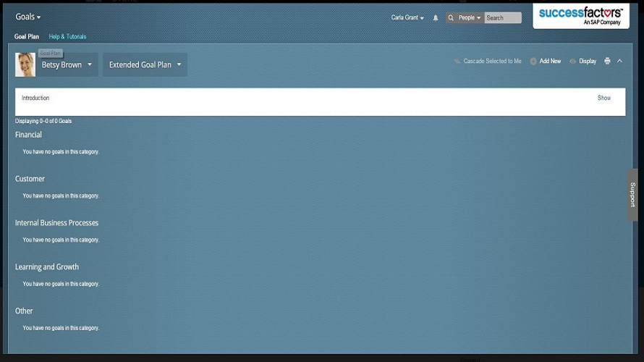This screenshot has height=362, width=644.
Task: Expand the Carla Grant user menu
Action: [407, 18]
